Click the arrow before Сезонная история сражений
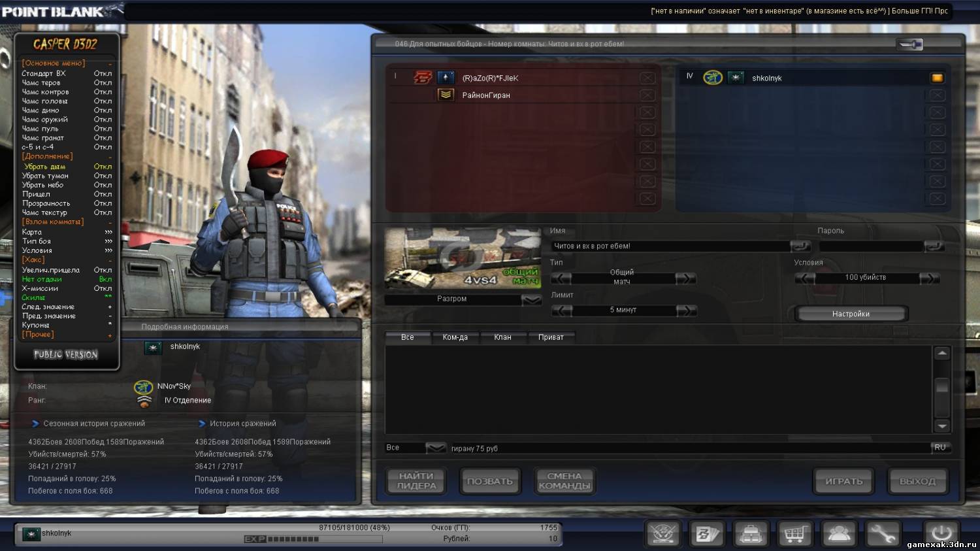Viewport: 980px width, 551px height. [35, 424]
